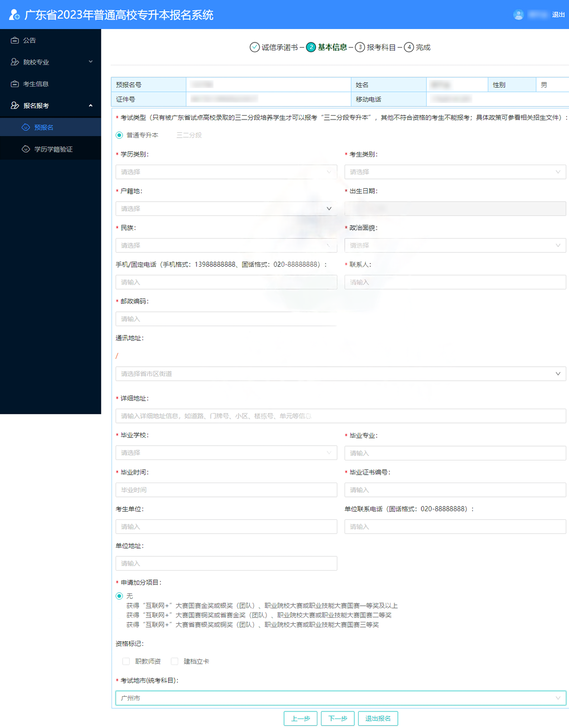
Task: Click the 预报名 submenu icon
Action: (x=26, y=127)
